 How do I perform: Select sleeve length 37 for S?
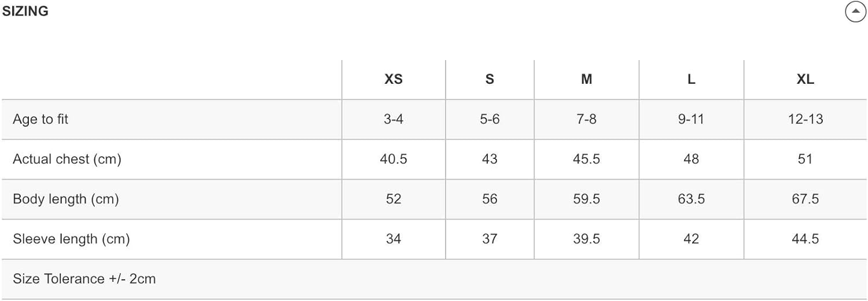click(490, 239)
